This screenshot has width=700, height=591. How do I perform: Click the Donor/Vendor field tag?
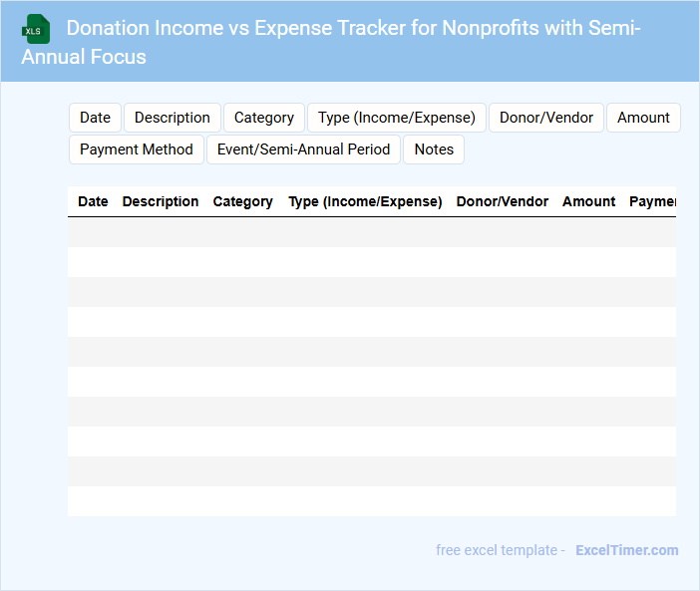click(x=546, y=118)
